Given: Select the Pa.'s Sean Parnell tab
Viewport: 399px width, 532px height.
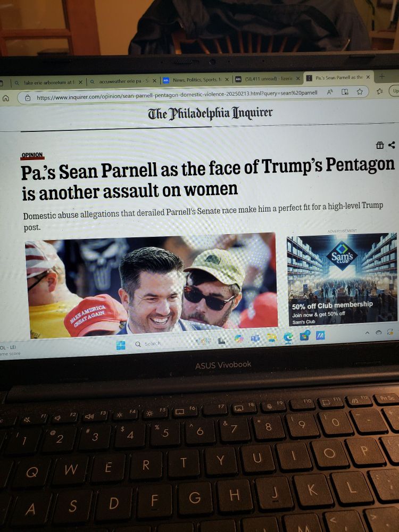Looking at the screenshot, I should click(337, 78).
